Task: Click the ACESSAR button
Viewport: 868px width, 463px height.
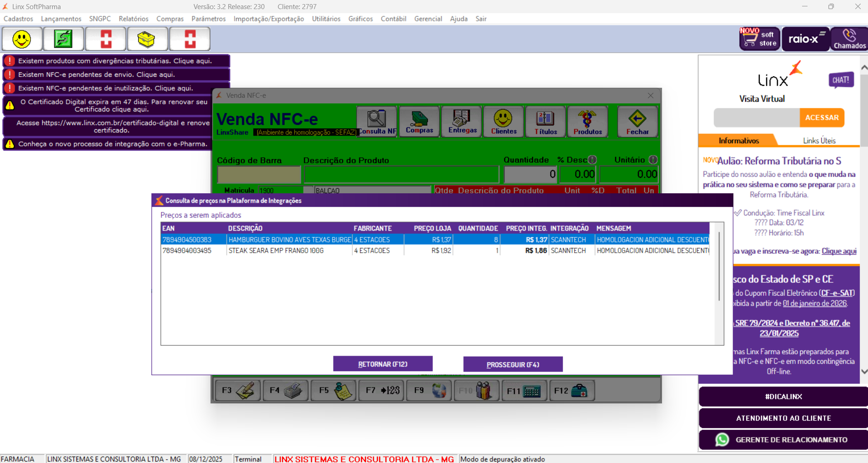Action: [x=822, y=117]
